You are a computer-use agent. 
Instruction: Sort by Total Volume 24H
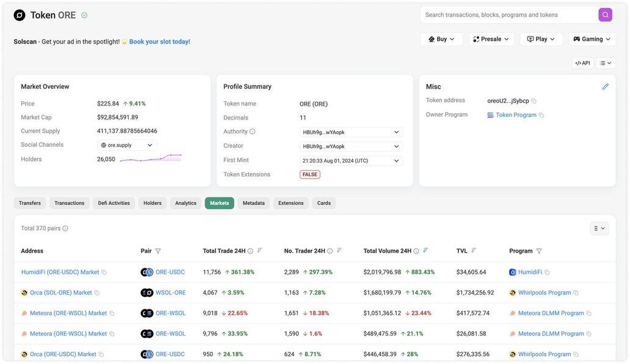click(425, 251)
